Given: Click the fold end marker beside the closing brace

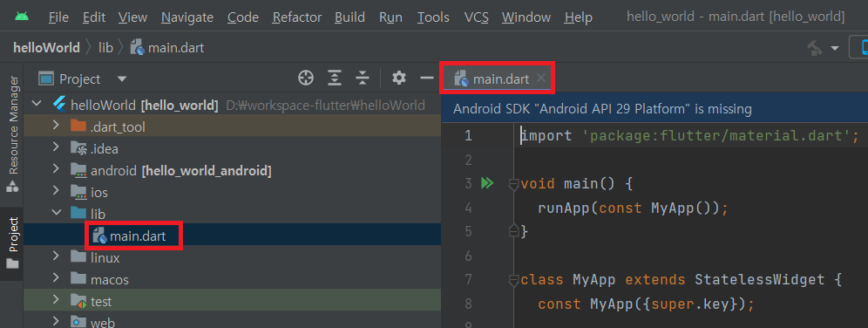Looking at the screenshot, I should 513,229.
